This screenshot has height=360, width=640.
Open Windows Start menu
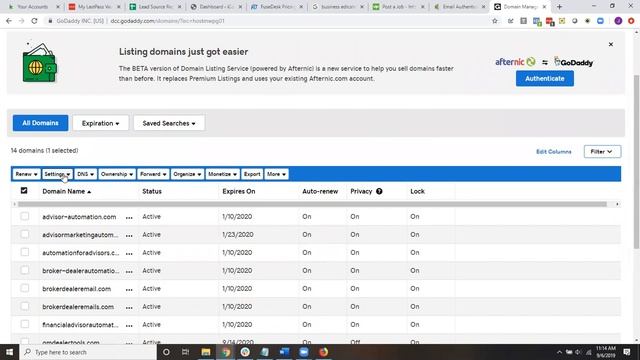(9, 352)
